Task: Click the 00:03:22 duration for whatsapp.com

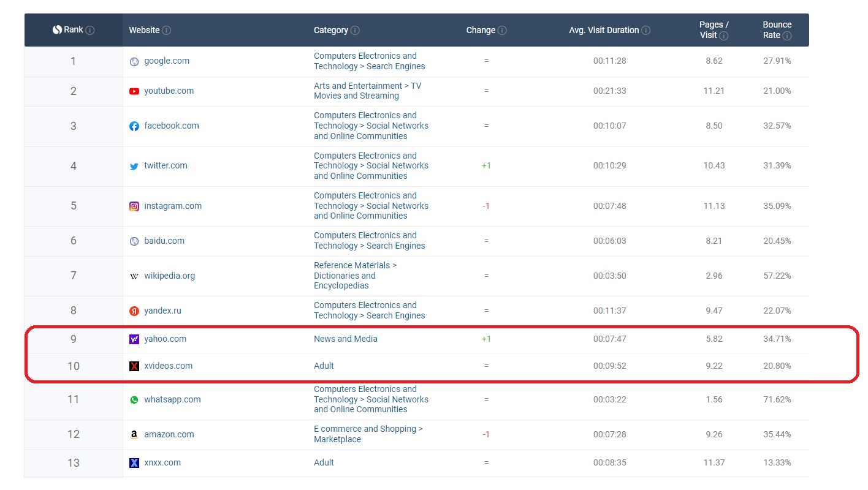Action: click(610, 400)
